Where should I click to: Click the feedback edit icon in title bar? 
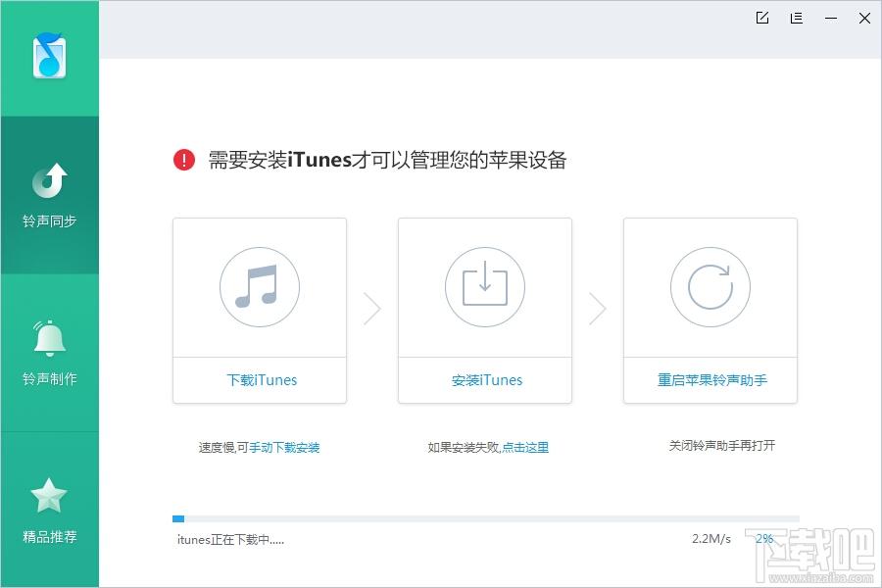(x=762, y=18)
